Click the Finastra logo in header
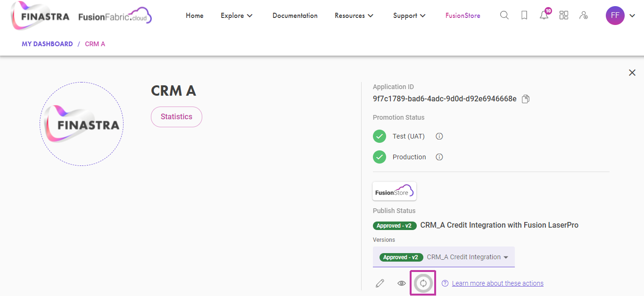The height and width of the screenshot is (296, 644). tap(40, 16)
